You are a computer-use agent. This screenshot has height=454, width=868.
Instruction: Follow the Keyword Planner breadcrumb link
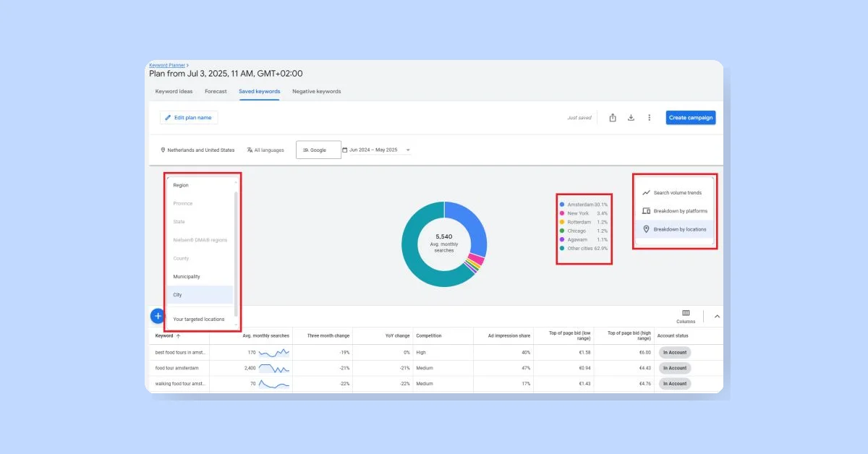click(167, 65)
